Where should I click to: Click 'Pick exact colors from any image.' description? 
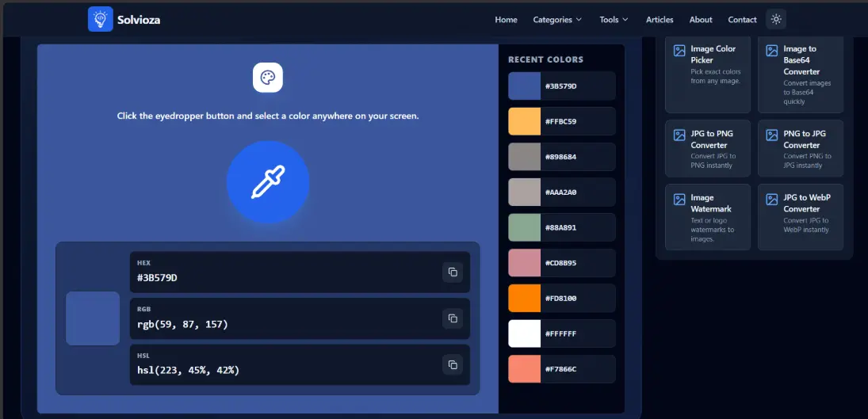716,76
